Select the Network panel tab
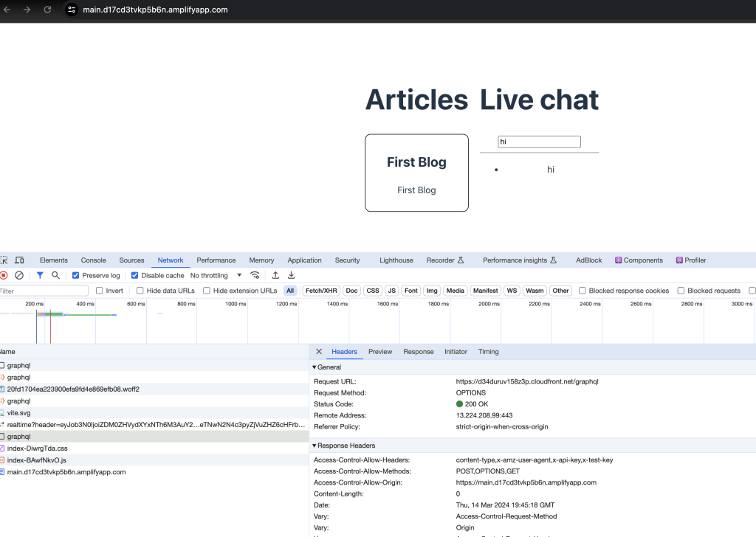756x537 pixels. pos(171,260)
